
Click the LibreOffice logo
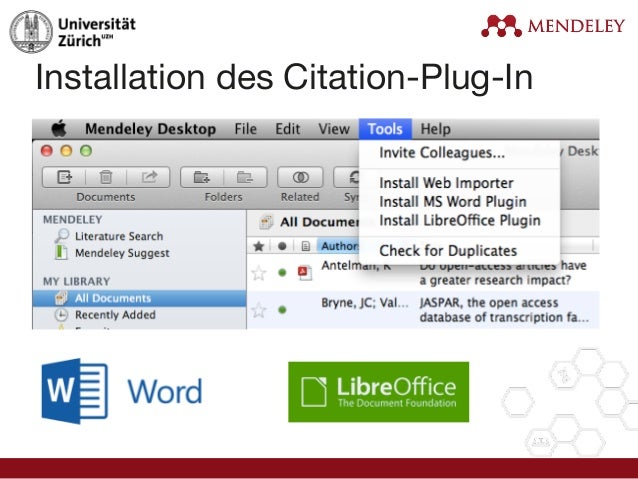(x=378, y=392)
